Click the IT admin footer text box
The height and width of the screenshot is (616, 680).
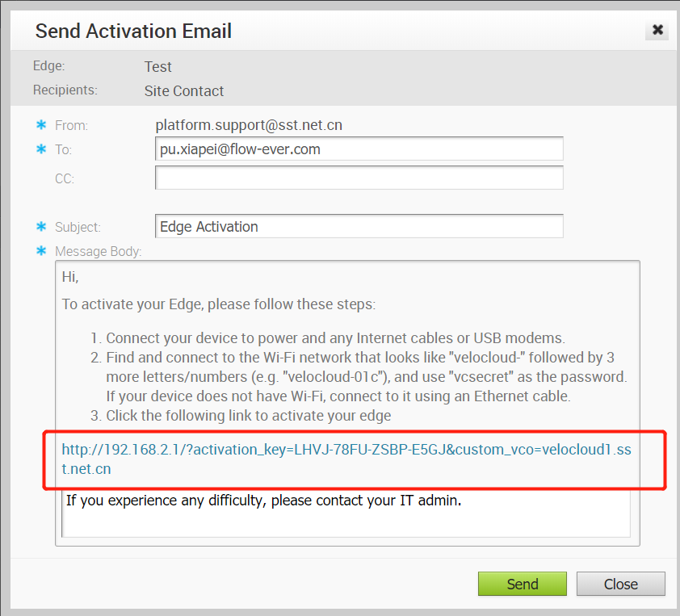(346, 513)
